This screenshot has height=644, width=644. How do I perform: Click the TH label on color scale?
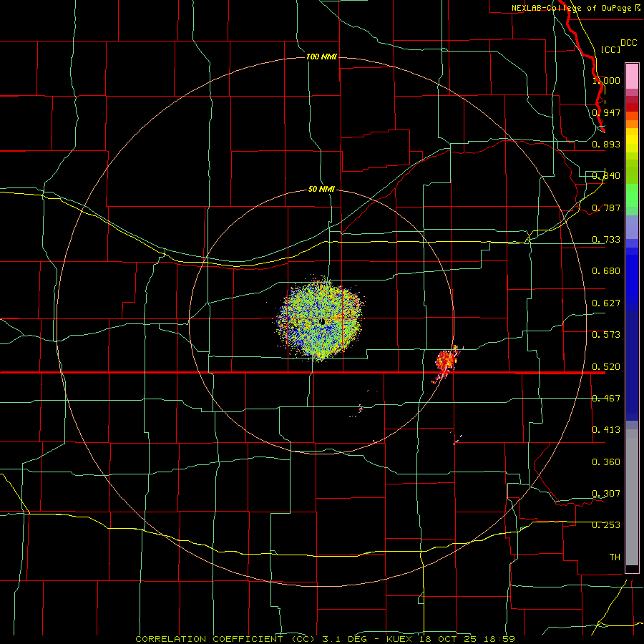(x=615, y=557)
